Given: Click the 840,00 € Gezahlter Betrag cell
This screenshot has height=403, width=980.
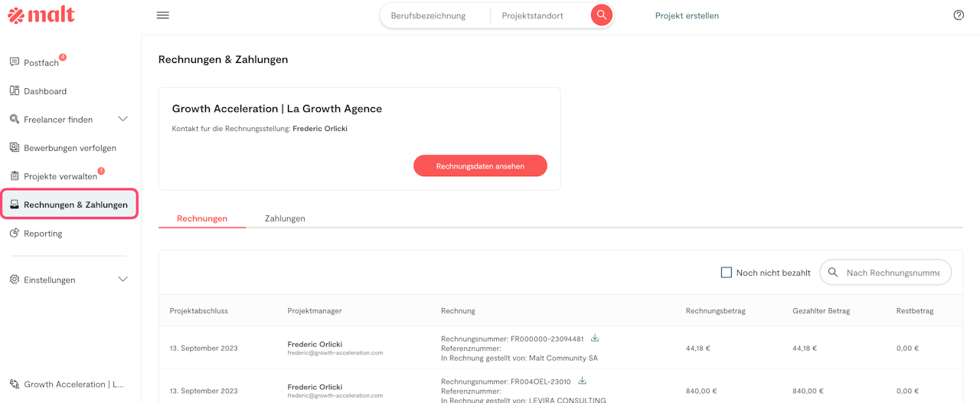Looking at the screenshot, I should [x=808, y=391].
